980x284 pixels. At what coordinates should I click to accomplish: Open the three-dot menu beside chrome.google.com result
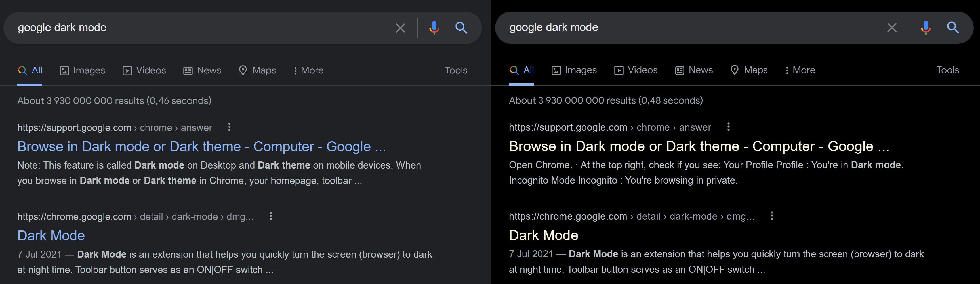[x=271, y=216]
